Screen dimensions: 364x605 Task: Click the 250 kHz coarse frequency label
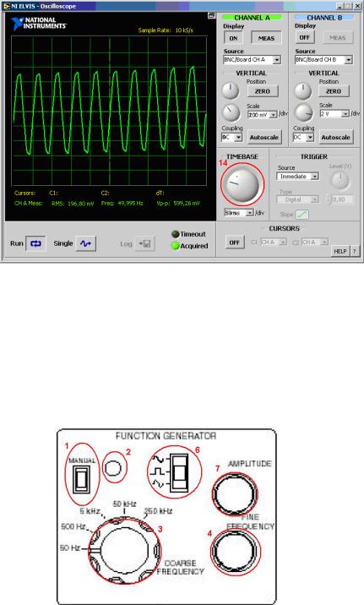159,511
